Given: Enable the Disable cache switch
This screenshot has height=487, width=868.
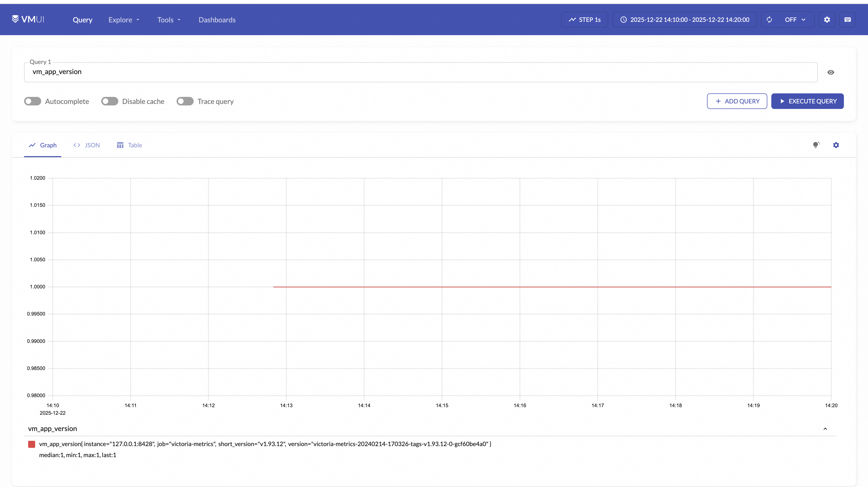Looking at the screenshot, I should 110,101.
